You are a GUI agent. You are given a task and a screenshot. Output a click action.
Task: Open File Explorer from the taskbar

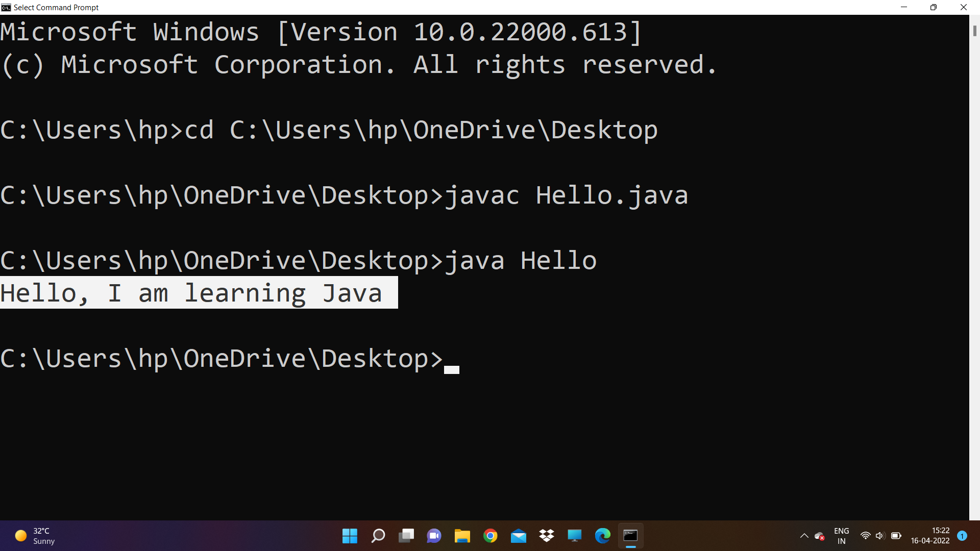coord(462,536)
